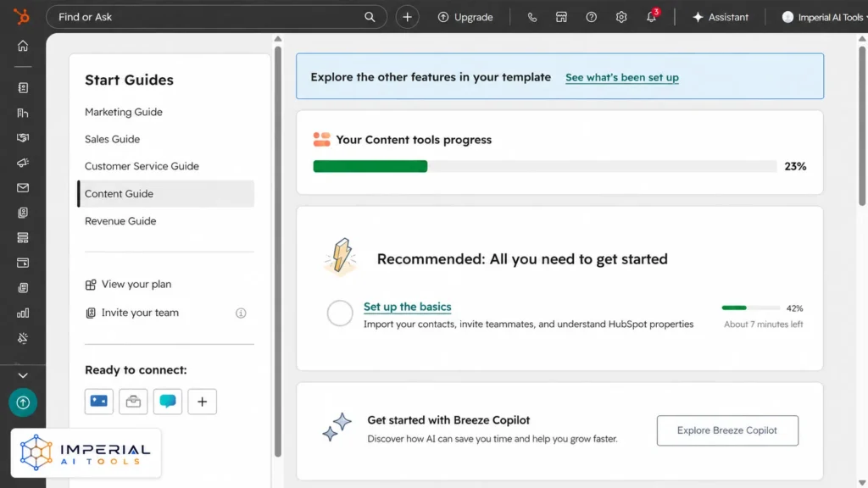Open See what's been set up link
The height and width of the screenshot is (488, 868).
click(621, 77)
